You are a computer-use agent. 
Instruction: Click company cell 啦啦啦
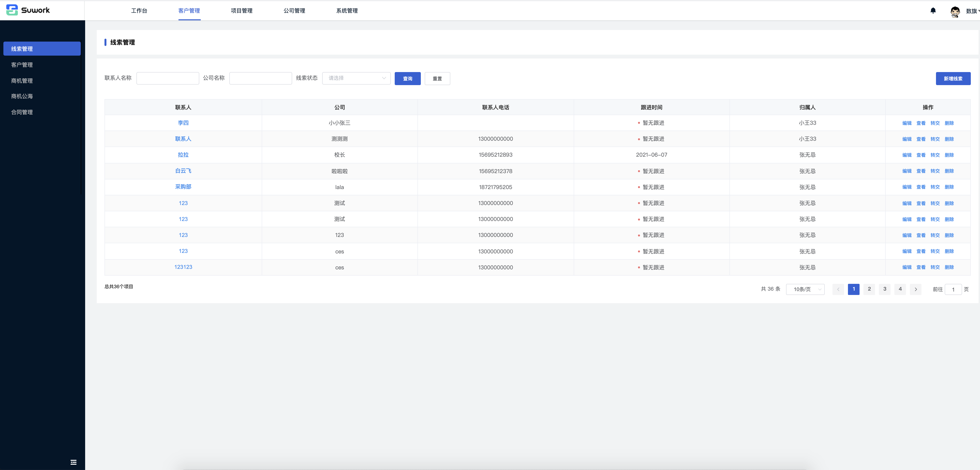[339, 171]
